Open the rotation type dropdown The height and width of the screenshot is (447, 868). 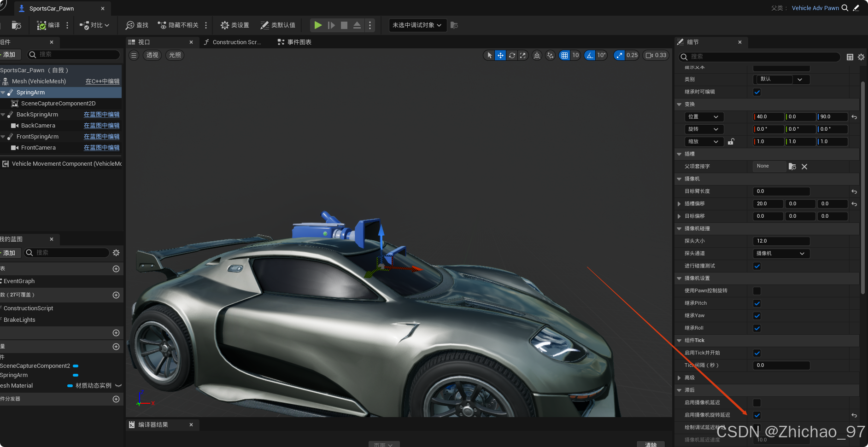(x=704, y=129)
